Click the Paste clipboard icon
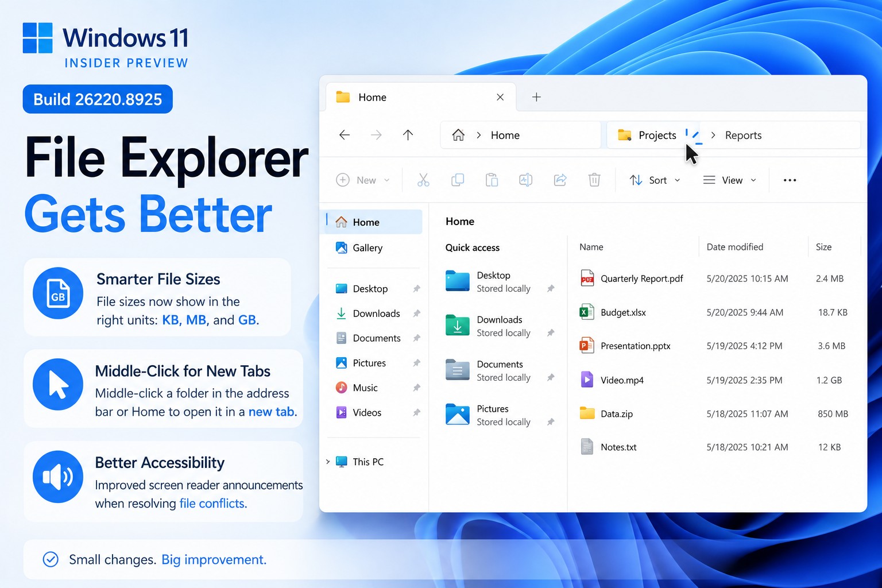 [x=492, y=180]
